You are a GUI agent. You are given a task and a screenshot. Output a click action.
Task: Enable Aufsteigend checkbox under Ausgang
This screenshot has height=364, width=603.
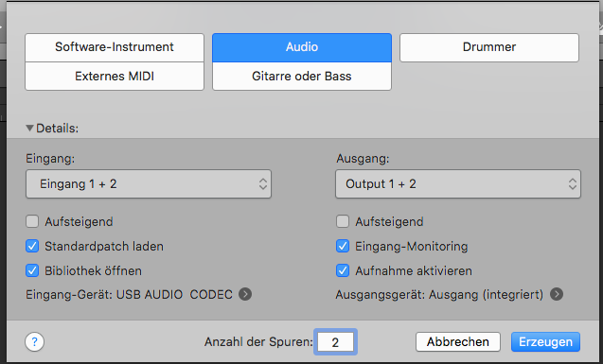343,221
